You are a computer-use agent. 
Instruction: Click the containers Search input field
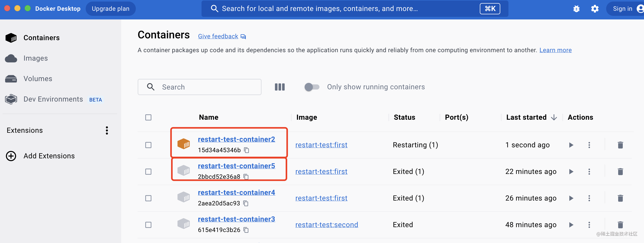[205, 87]
